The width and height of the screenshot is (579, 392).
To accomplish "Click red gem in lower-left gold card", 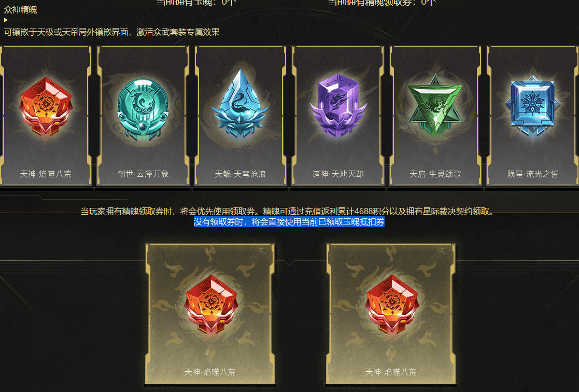I will click(211, 305).
